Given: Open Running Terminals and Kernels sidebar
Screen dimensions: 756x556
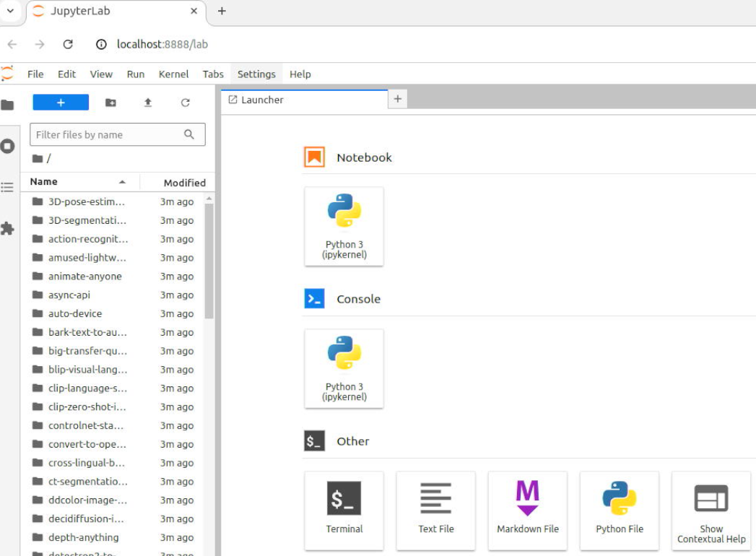Looking at the screenshot, I should pyautogui.click(x=7, y=146).
